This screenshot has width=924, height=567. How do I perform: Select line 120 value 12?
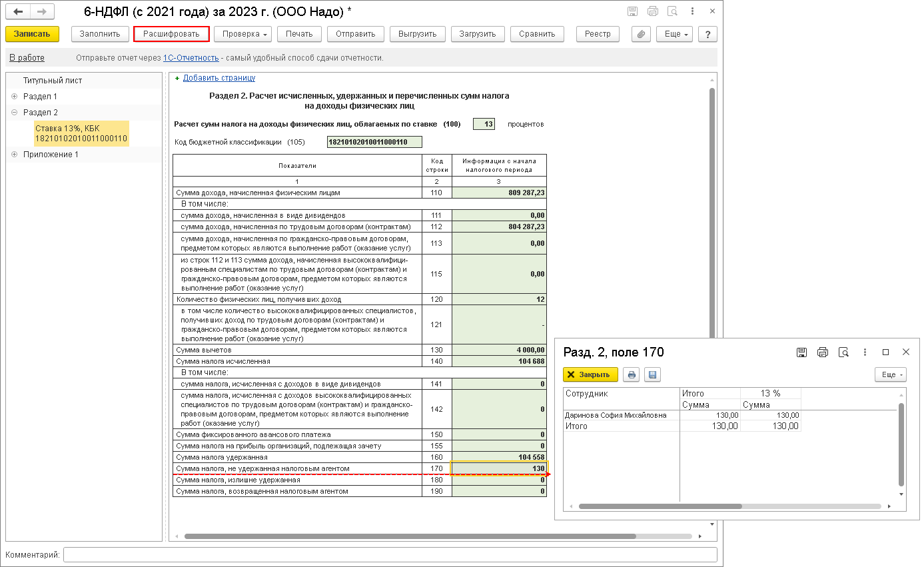(x=499, y=300)
